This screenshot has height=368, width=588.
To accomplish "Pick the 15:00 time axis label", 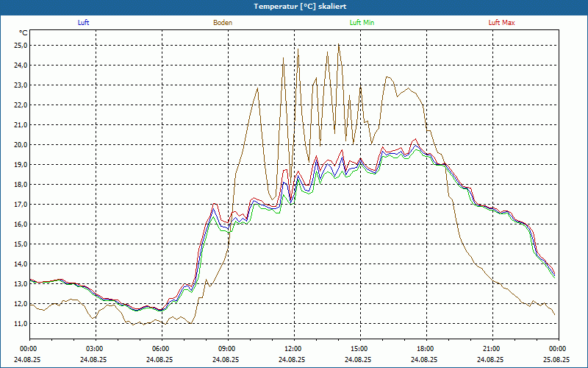I will point(359,348).
